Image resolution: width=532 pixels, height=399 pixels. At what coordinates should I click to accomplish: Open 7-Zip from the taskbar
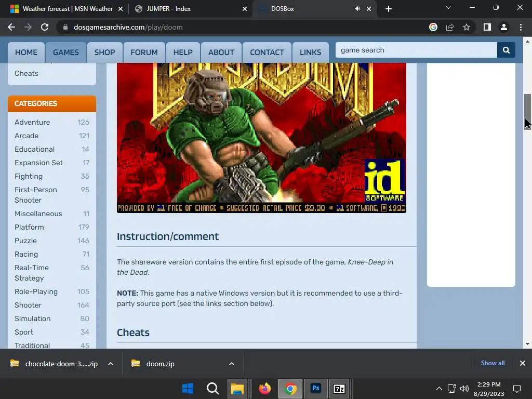tap(339, 389)
